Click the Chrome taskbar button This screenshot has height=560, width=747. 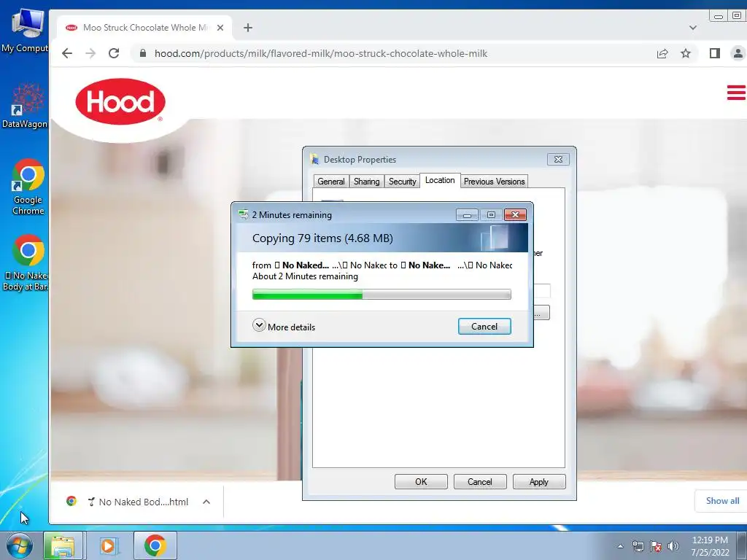click(x=155, y=545)
